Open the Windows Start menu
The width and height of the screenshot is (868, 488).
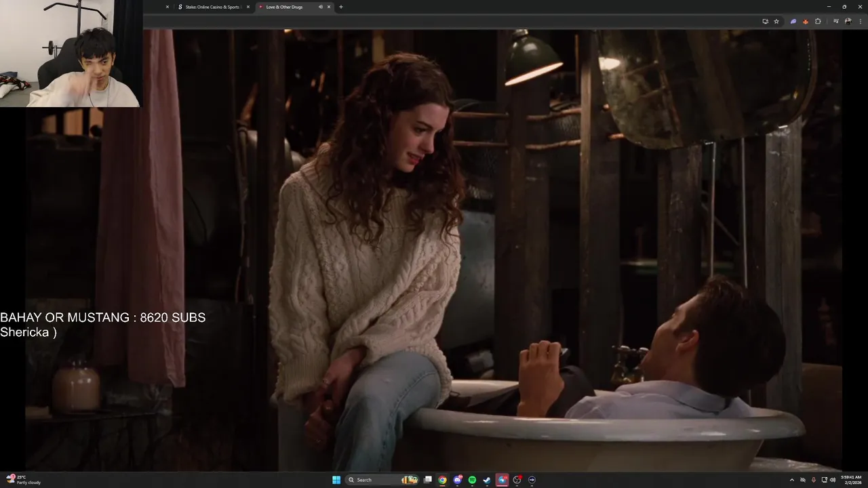[x=336, y=480]
